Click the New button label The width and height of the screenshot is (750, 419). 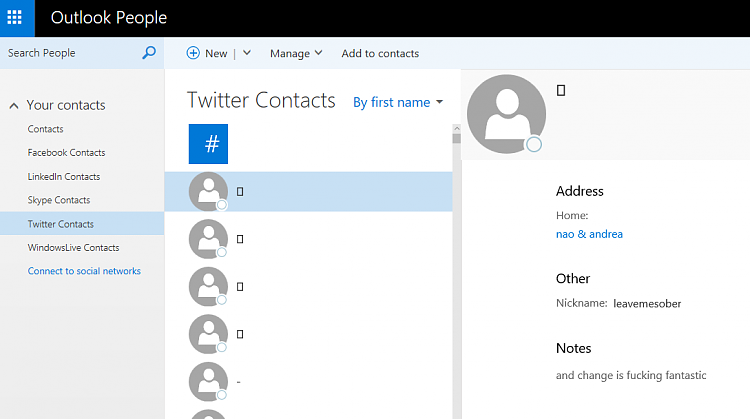[x=216, y=54]
